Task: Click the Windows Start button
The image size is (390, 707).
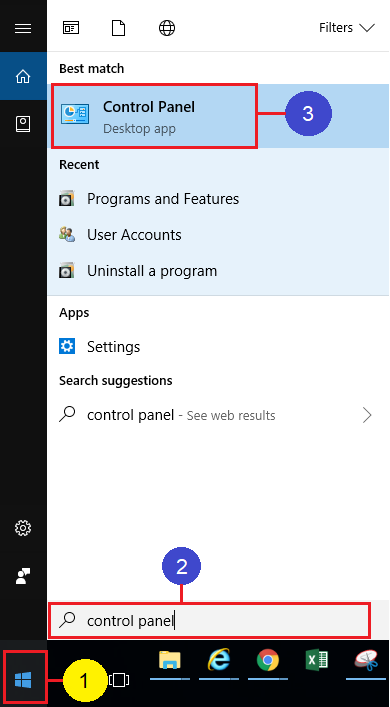Action: pos(23,680)
